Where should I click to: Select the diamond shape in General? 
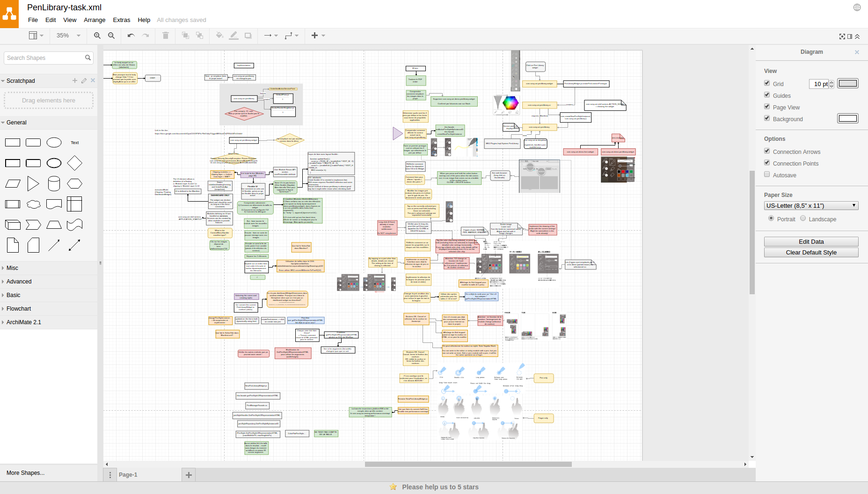pyautogui.click(x=74, y=163)
